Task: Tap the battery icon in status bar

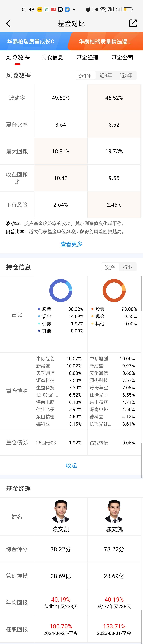Action: pyautogui.click(x=128, y=10)
